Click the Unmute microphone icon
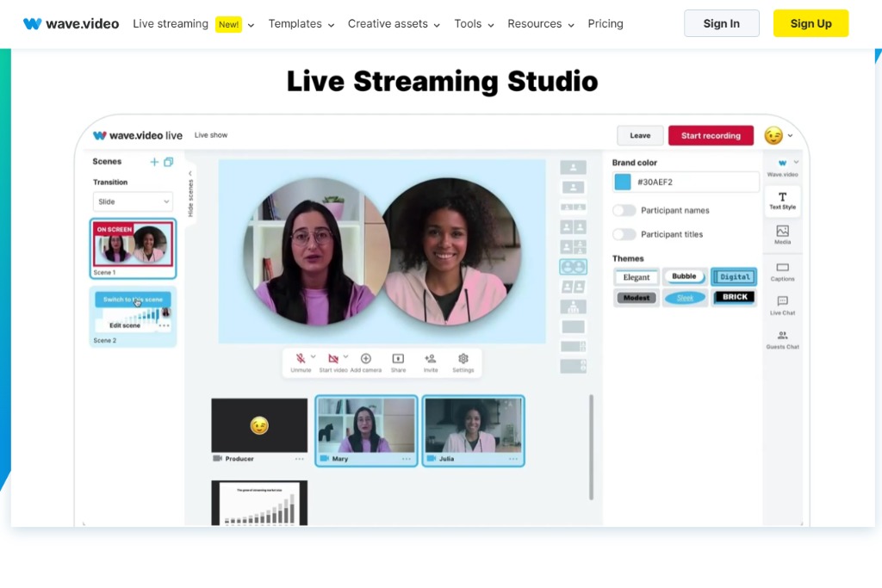The image size is (882, 588). 301,359
